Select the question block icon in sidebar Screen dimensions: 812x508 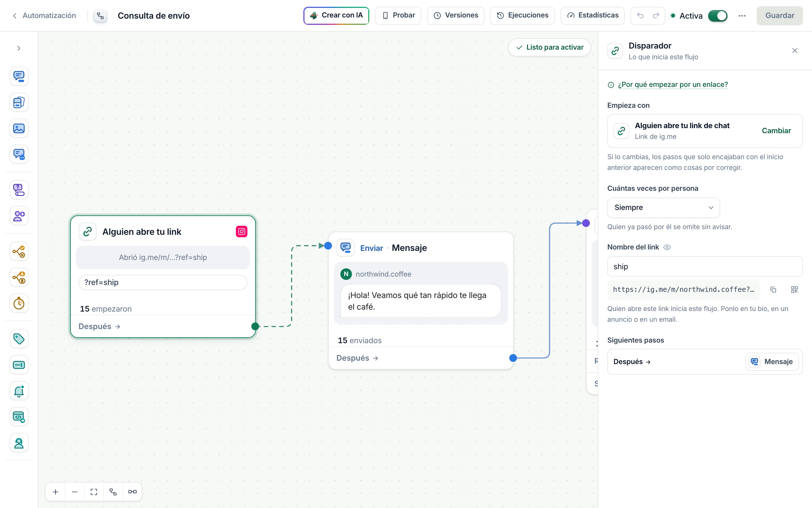coord(19,190)
